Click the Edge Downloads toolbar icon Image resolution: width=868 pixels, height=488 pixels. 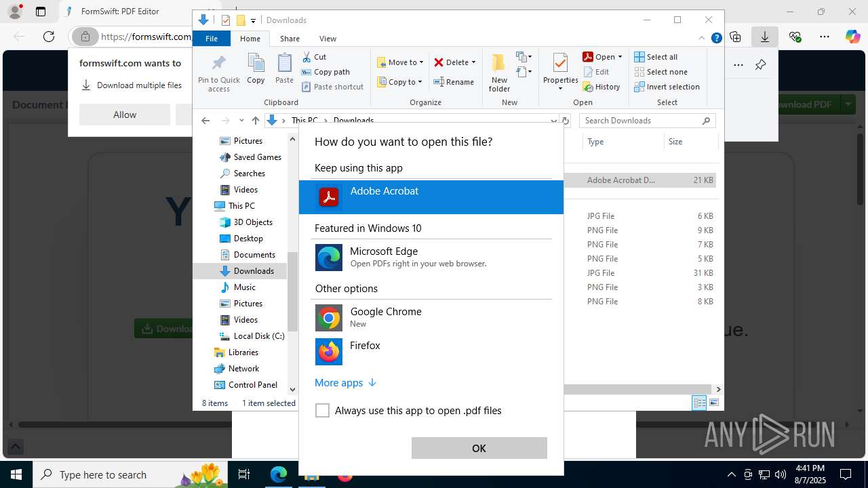(x=765, y=37)
